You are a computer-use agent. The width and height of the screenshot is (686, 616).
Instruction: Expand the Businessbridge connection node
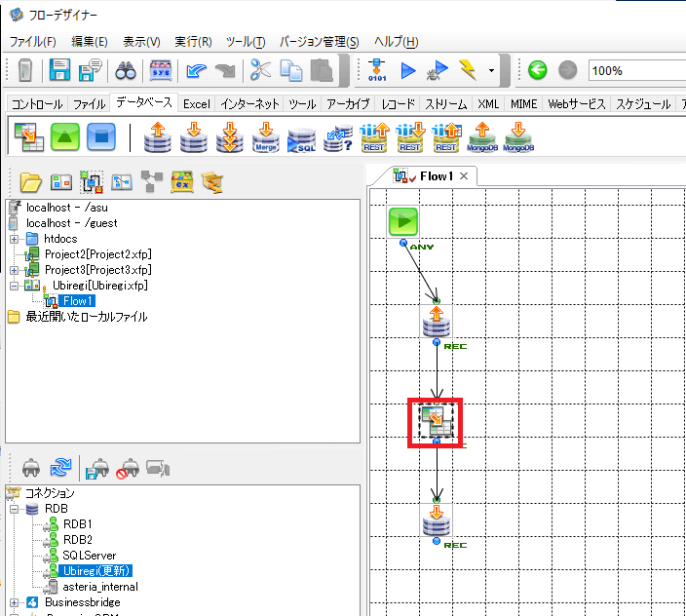(14, 603)
